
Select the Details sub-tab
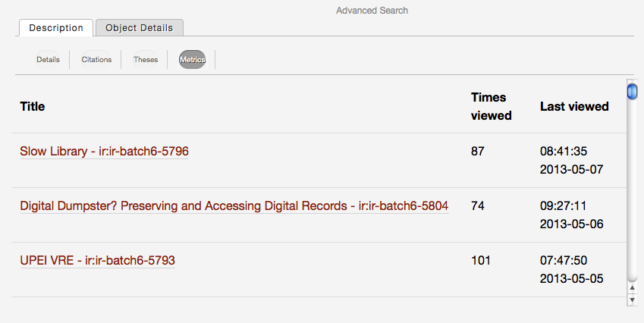tap(48, 60)
